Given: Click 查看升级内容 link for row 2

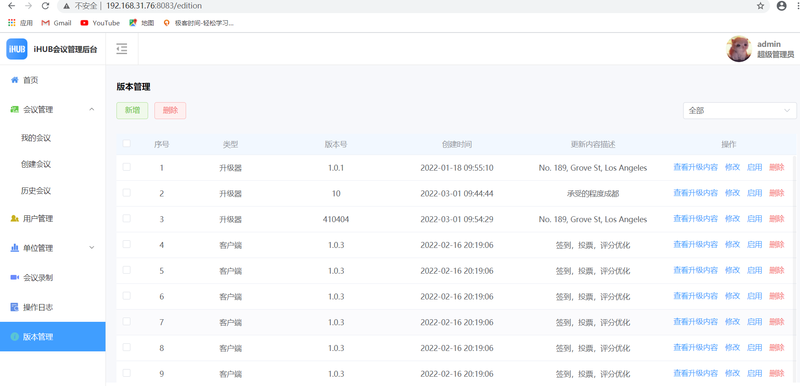Looking at the screenshot, I should pos(695,193).
